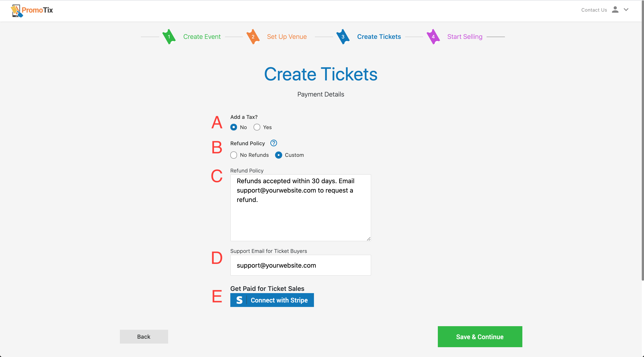The image size is (644, 357).
Task: Navigate to the Create Event step
Action: [x=202, y=37]
